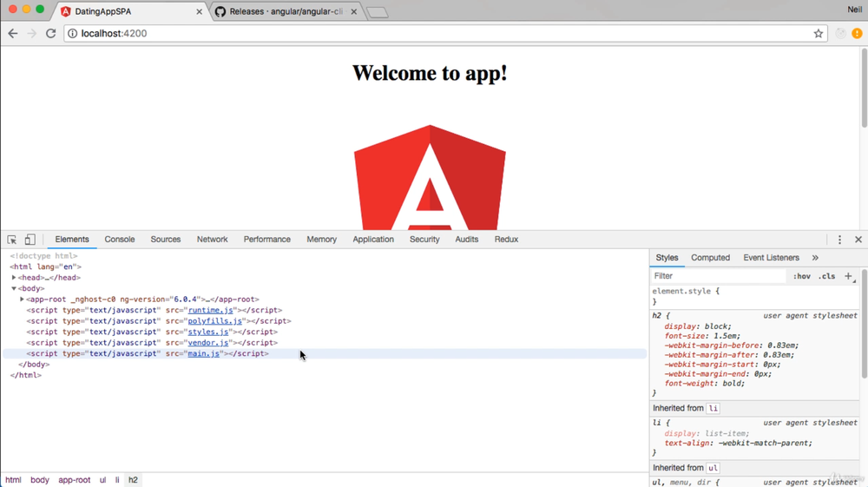868x487 pixels.
Task: Reload the localhost page
Action: tap(51, 33)
